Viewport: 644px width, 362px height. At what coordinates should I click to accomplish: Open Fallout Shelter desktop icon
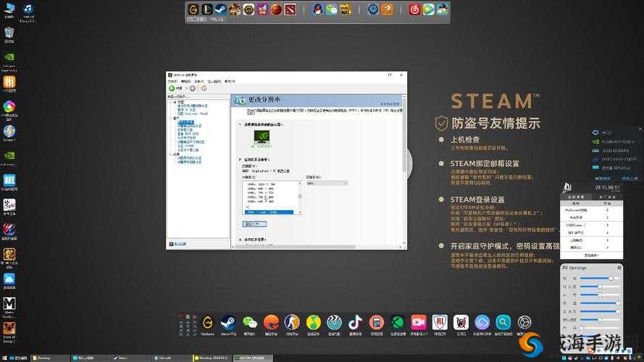click(9, 132)
